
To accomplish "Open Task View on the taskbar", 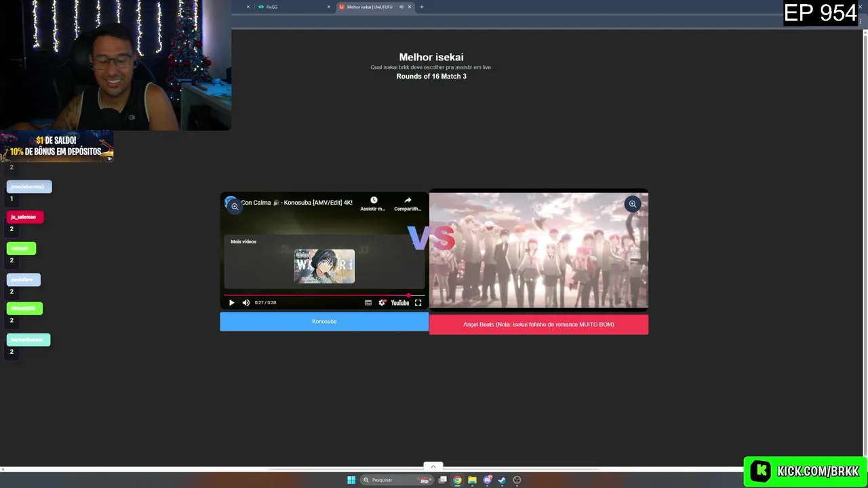I will click(443, 480).
